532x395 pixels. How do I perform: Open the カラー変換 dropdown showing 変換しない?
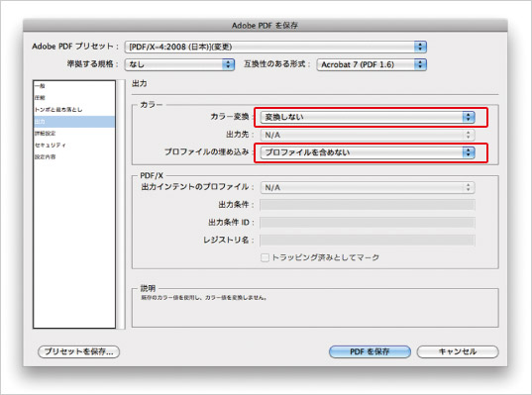pos(368,117)
